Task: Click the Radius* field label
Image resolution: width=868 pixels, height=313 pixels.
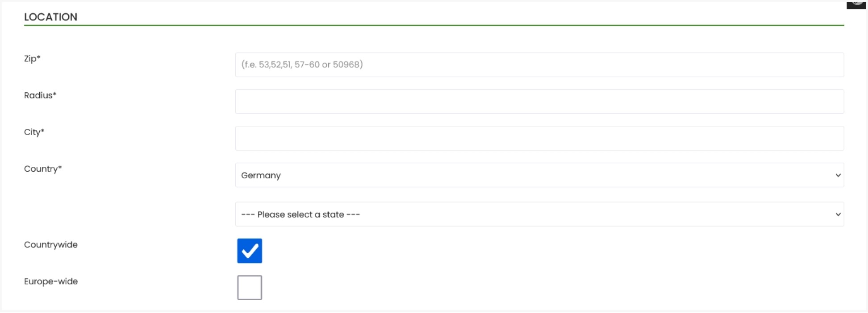Action: coord(40,95)
